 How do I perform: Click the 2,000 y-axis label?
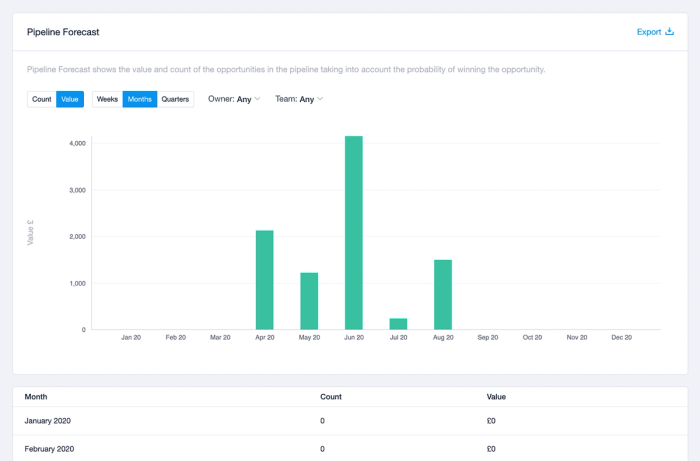tap(77, 237)
